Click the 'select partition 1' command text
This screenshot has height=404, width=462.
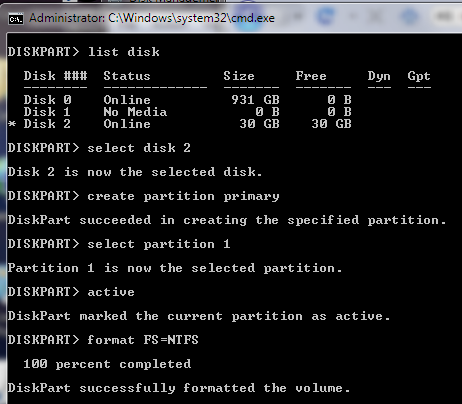[159, 244]
